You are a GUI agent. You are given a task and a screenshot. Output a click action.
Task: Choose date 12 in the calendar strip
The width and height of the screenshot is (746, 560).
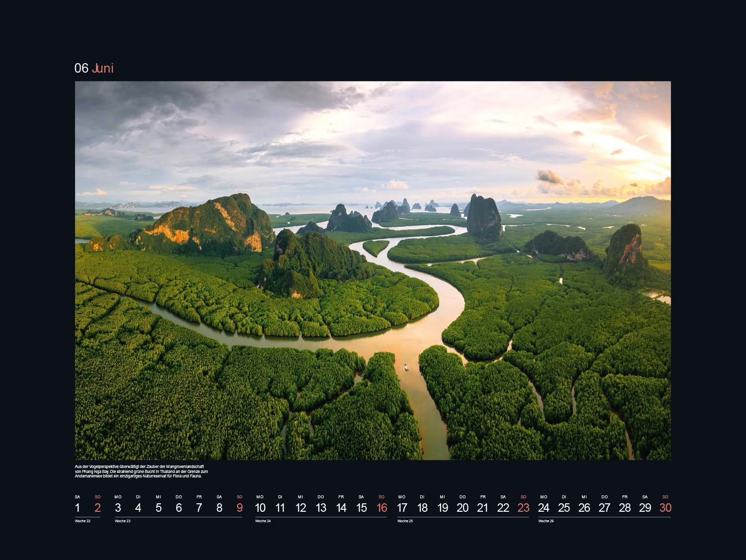[301, 508]
